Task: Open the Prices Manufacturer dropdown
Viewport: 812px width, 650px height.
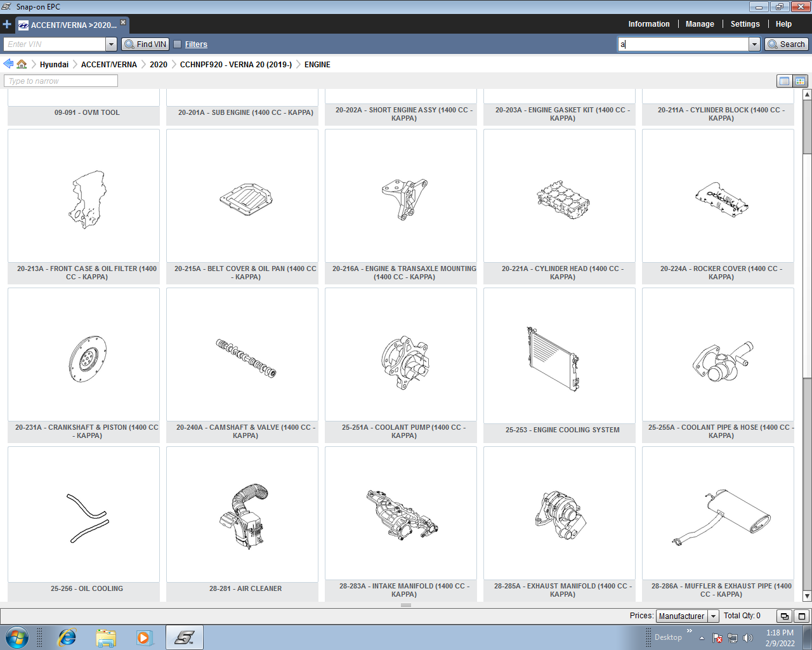Action: [x=687, y=616]
